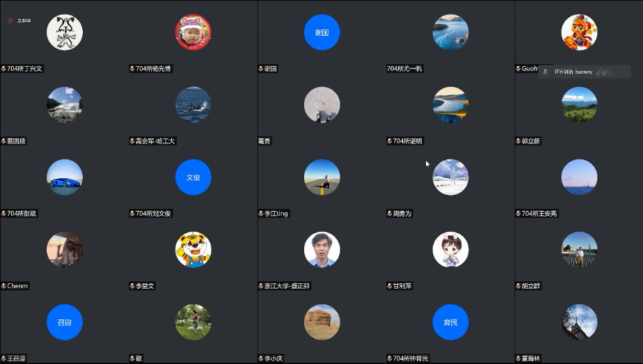This screenshot has height=364, width=643.
Task: Click the 周勇为 name label
Action: coord(402,214)
